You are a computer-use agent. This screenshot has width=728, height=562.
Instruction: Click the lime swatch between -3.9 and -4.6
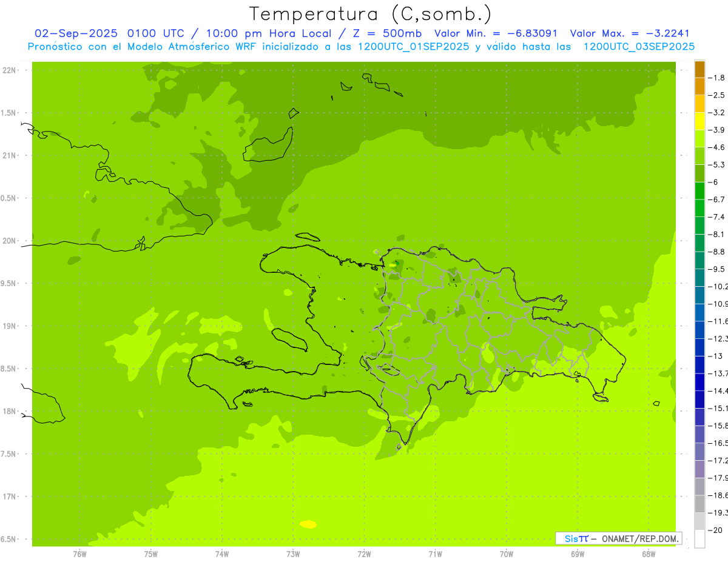point(699,138)
